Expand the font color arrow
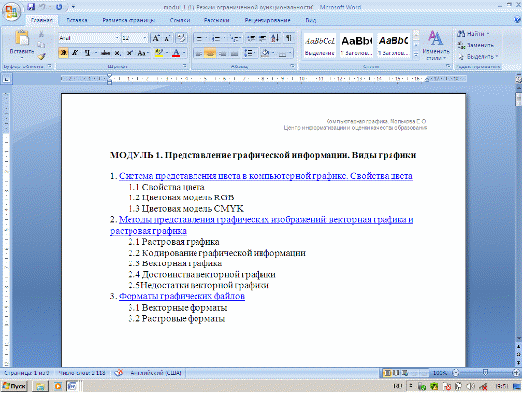523x393 pixels. (184, 53)
